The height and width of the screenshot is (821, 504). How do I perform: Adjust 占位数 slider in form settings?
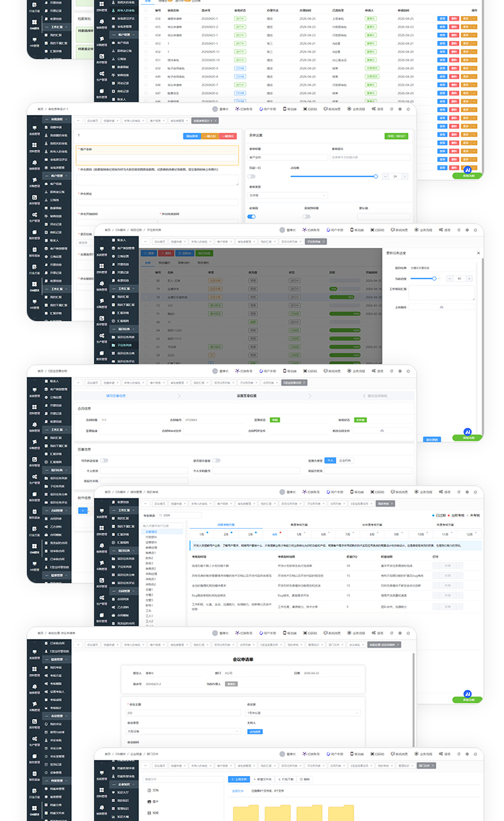(x=334, y=176)
